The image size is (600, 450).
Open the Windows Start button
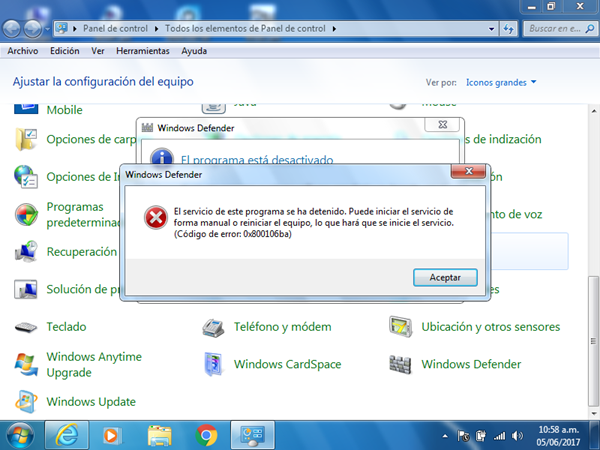point(20,435)
